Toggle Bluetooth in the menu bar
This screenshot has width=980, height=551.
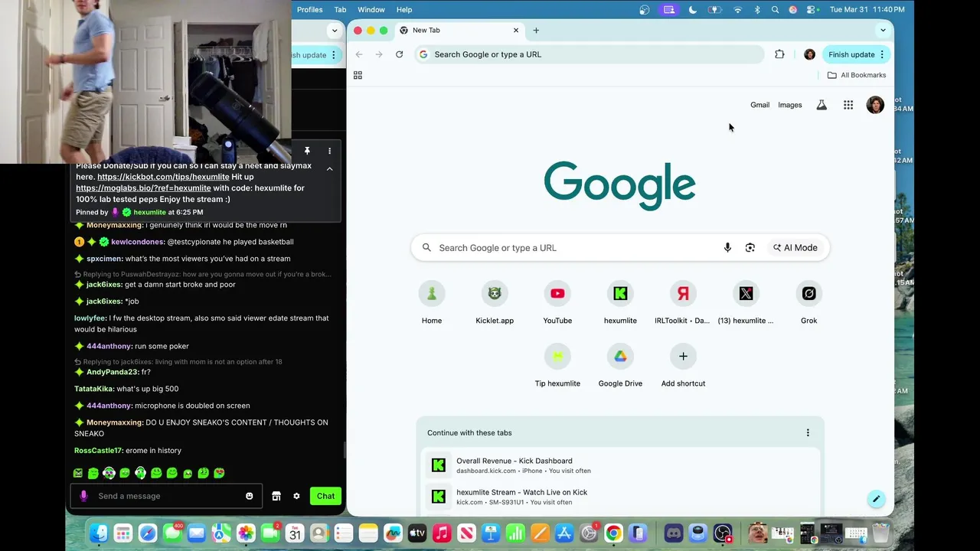pyautogui.click(x=757, y=10)
